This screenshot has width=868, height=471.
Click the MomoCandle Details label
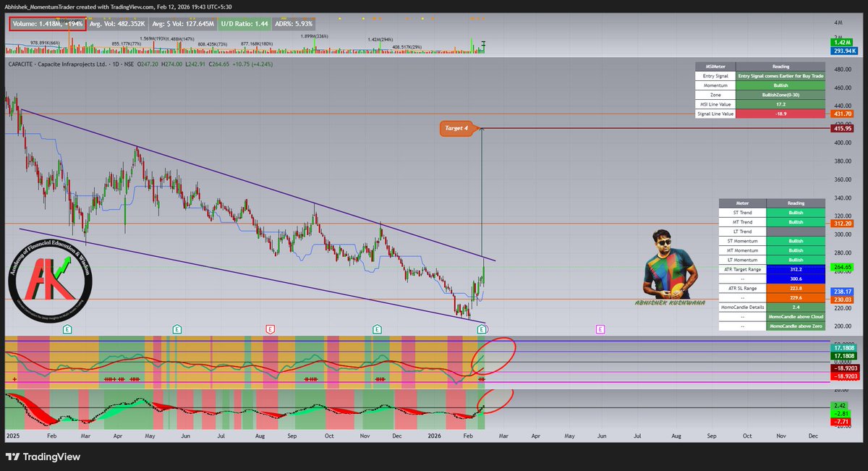point(743,307)
